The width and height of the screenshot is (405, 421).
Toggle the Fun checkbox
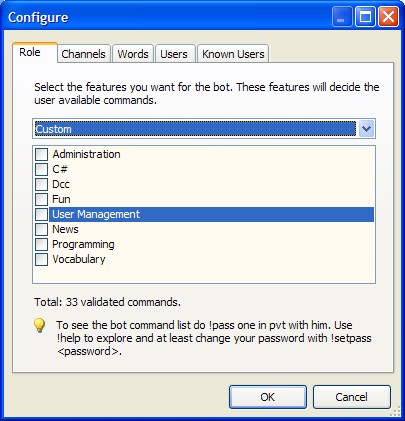(41, 199)
